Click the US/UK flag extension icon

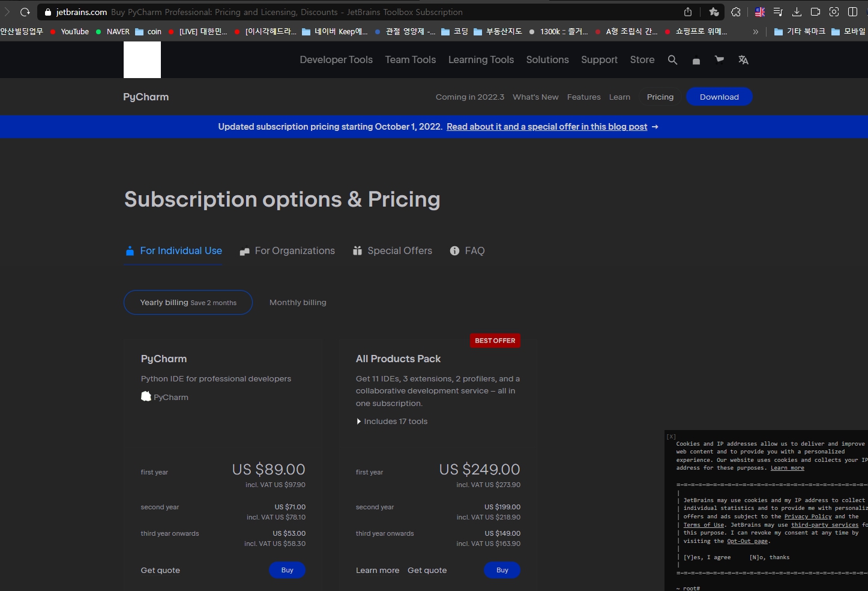click(x=760, y=12)
